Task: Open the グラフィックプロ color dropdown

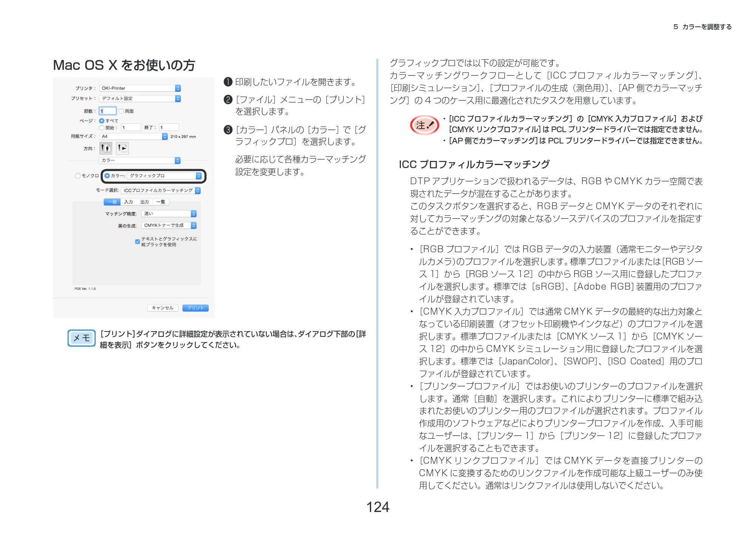Action: pyautogui.click(x=164, y=176)
